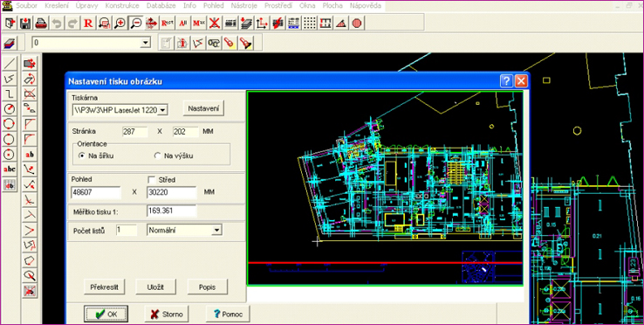Click the binoculars search icon

click(x=213, y=43)
